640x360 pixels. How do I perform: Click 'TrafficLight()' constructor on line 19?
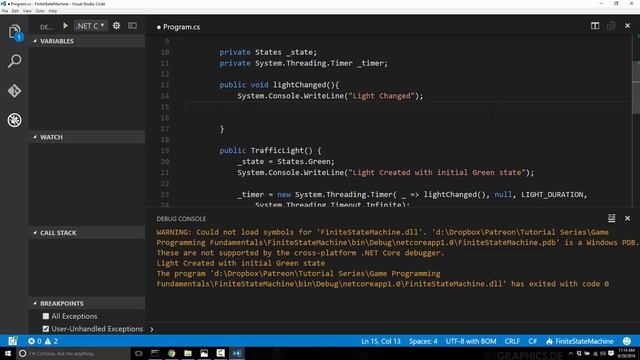coord(281,151)
